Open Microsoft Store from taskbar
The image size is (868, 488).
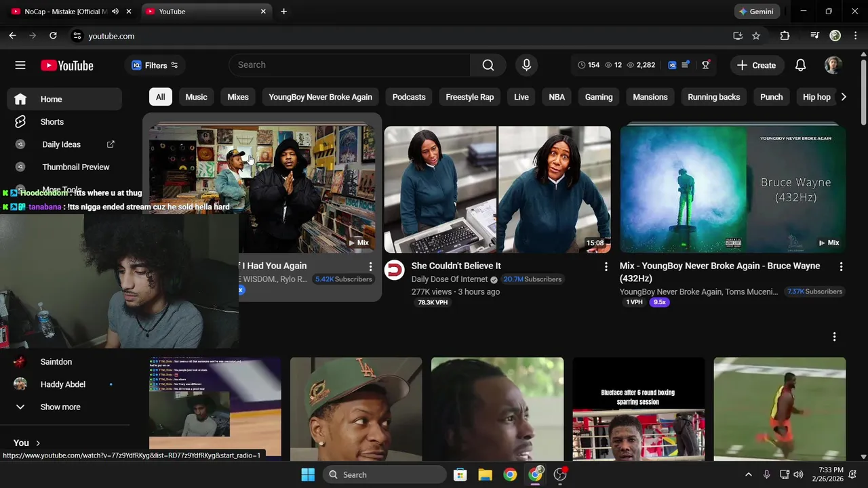pyautogui.click(x=460, y=474)
